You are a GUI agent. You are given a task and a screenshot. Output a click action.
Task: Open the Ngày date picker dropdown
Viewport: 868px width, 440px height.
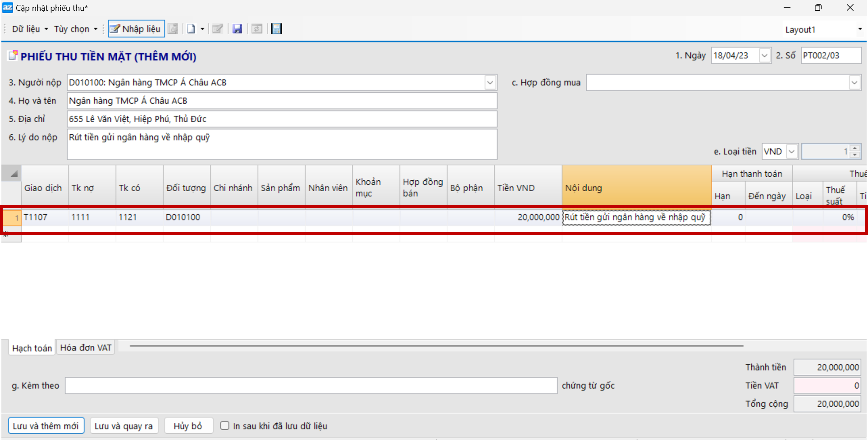tap(764, 56)
